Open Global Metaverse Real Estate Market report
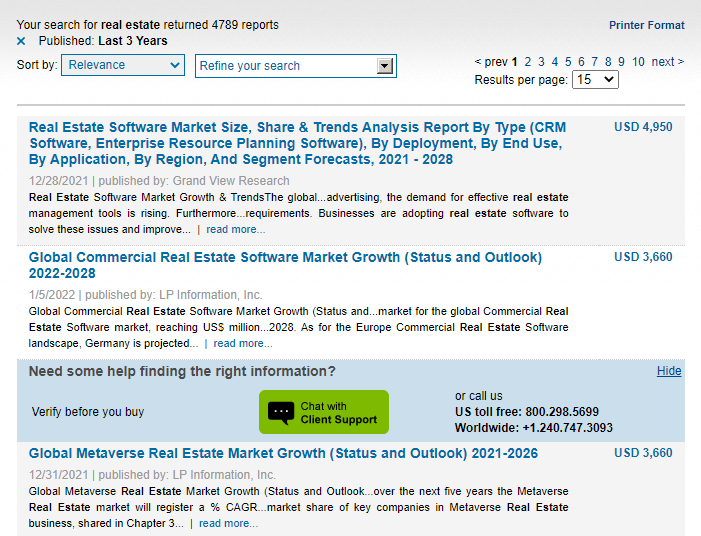The width and height of the screenshot is (701, 536). pos(283,453)
